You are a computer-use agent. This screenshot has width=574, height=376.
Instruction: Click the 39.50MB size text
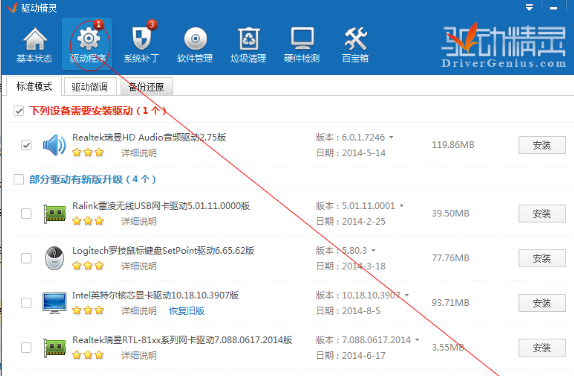point(450,213)
